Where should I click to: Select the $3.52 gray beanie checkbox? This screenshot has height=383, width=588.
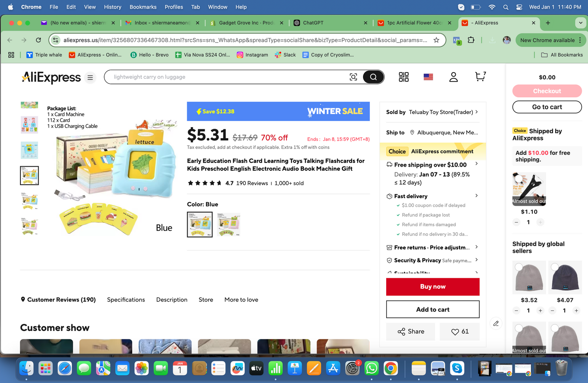click(x=519, y=267)
